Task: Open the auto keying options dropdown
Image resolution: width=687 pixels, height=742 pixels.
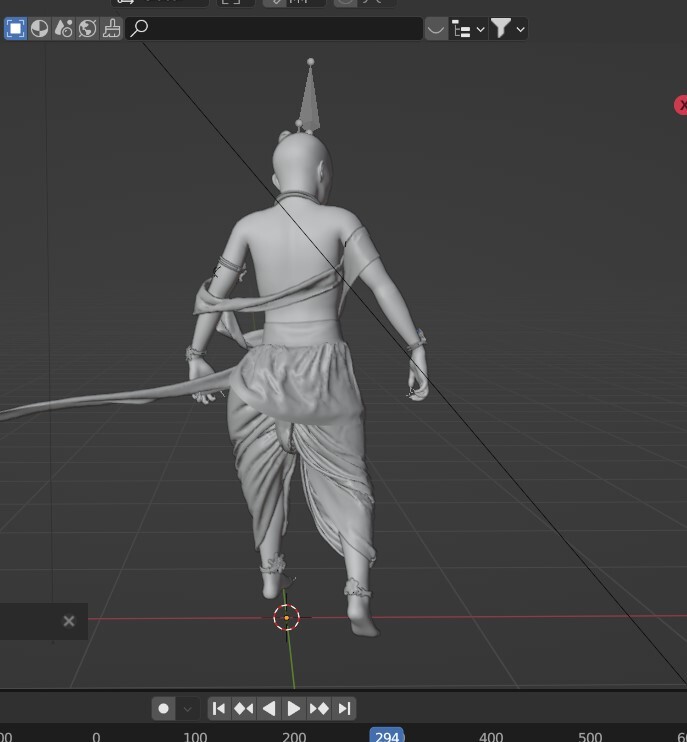Action: (187, 708)
